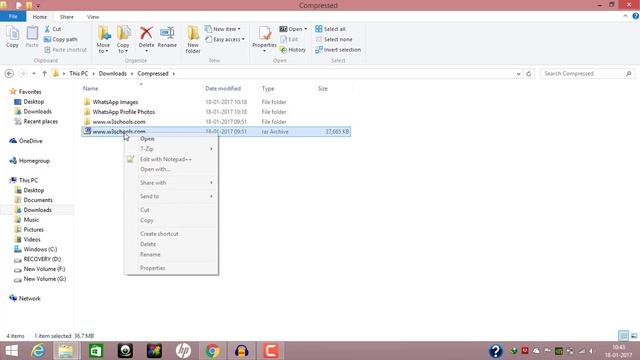Expand Share with context submenu
Screen dimensions: 640x360
(171, 182)
